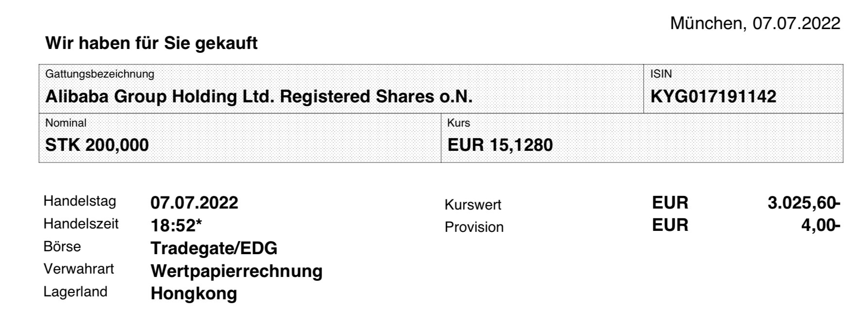
Task: Select the price EUR 15,1280
Action: pyautogui.click(x=500, y=145)
